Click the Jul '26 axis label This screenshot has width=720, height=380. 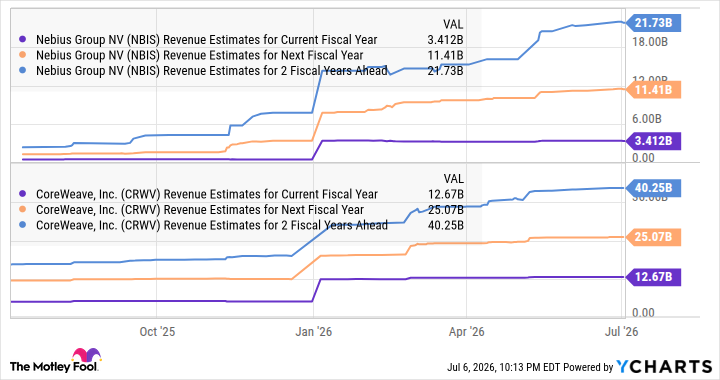[x=621, y=332]
